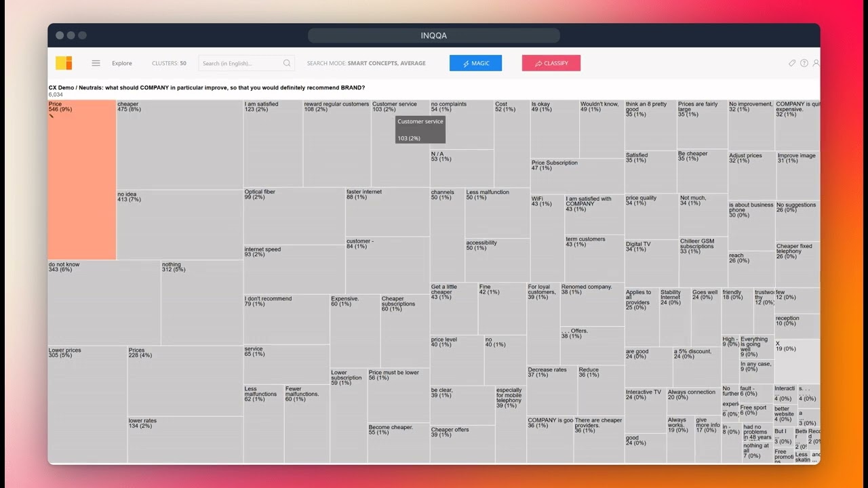Screen dimensions: 868x488
Task: Select the faster internet 88 cluster
Action: coord(387,212)
